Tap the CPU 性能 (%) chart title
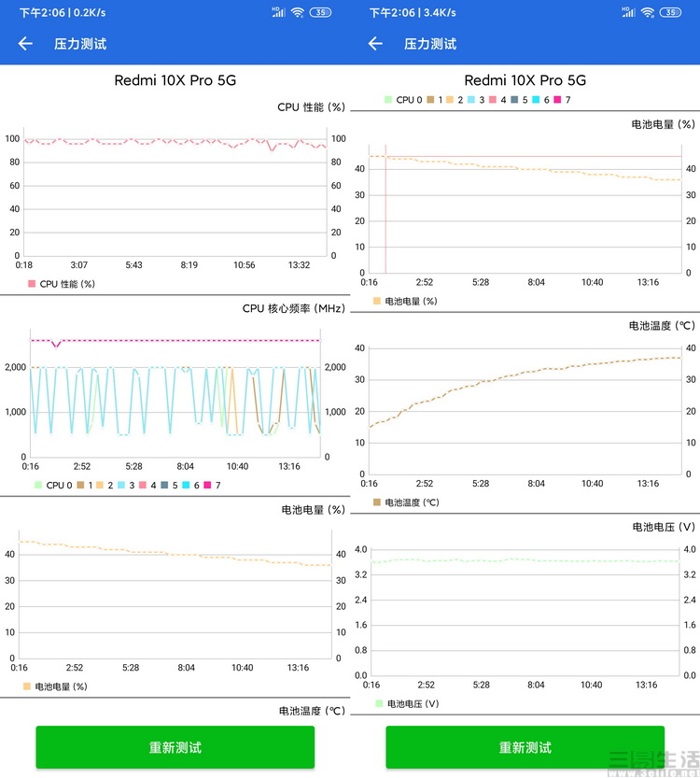The height and width of the screenshot is (778, 700). pos(311,107)
